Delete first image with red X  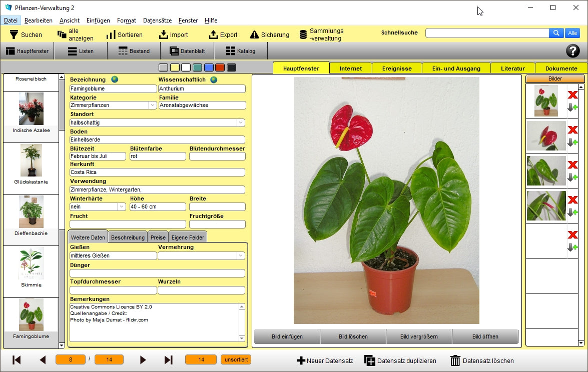[572, 95]
